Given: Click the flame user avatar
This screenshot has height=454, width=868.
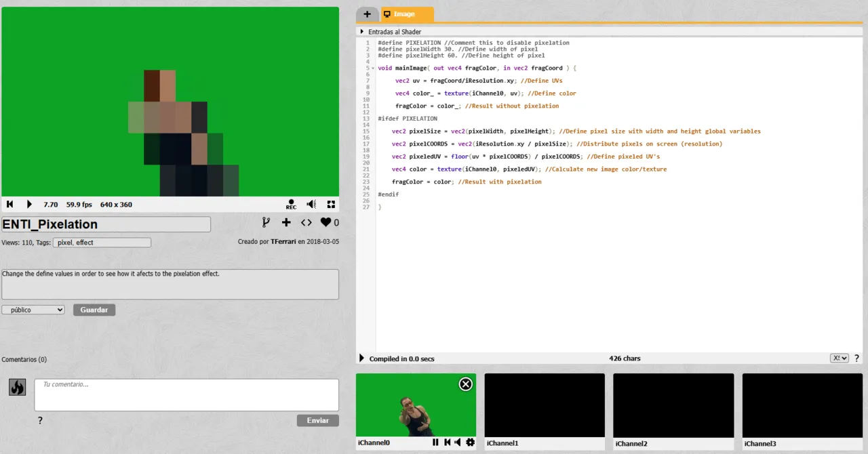Looking at the screenshot, I should click(x=17, y=387).
